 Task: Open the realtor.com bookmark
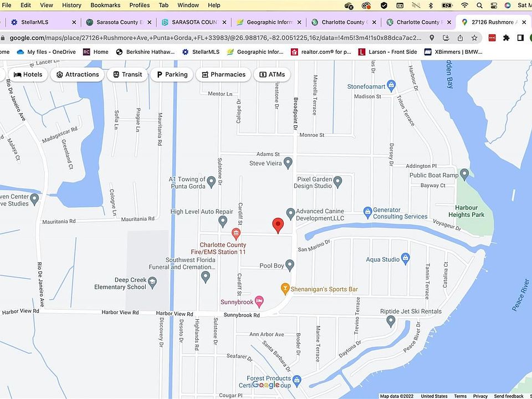tap(321, 52)
